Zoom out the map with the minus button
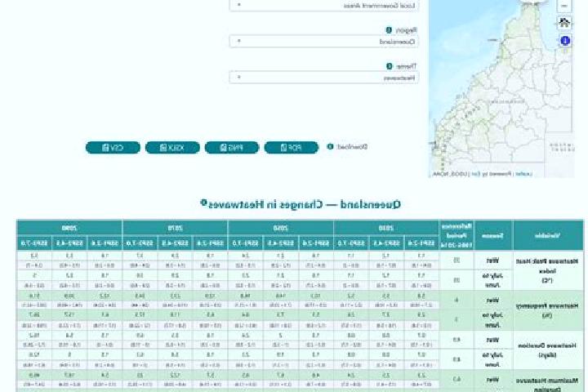588x392 pixels. [564, 6]
